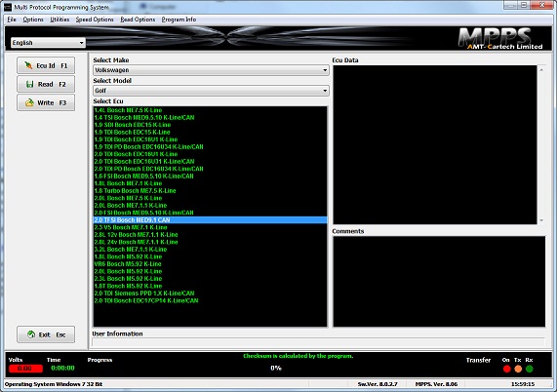Open the Program Info menu

pos(179,20)
